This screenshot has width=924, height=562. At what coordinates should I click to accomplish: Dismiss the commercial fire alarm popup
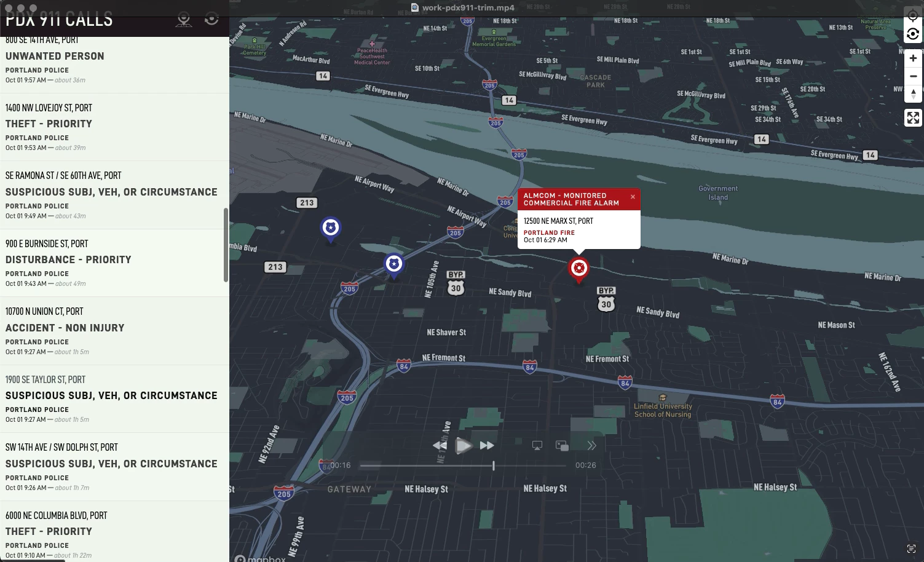tap(633, 197)
